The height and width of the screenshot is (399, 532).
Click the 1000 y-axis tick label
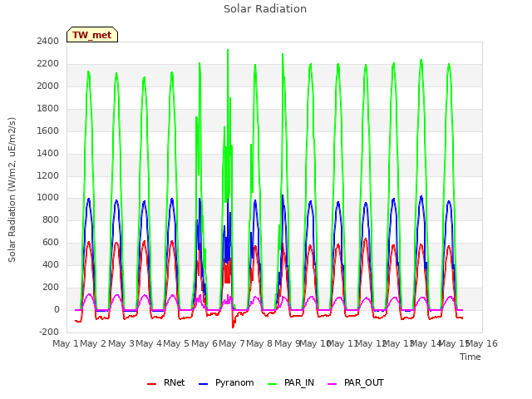click(48, 198)
